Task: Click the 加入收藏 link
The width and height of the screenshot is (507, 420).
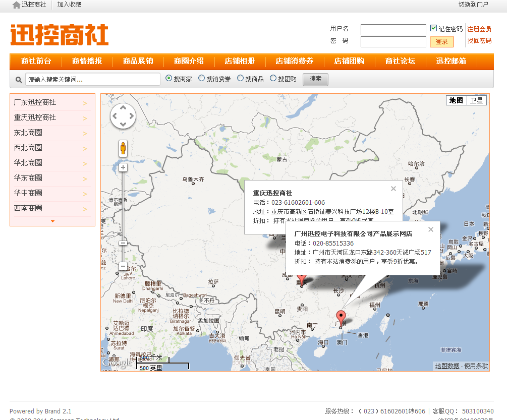Action: click(x=69, y=5)
